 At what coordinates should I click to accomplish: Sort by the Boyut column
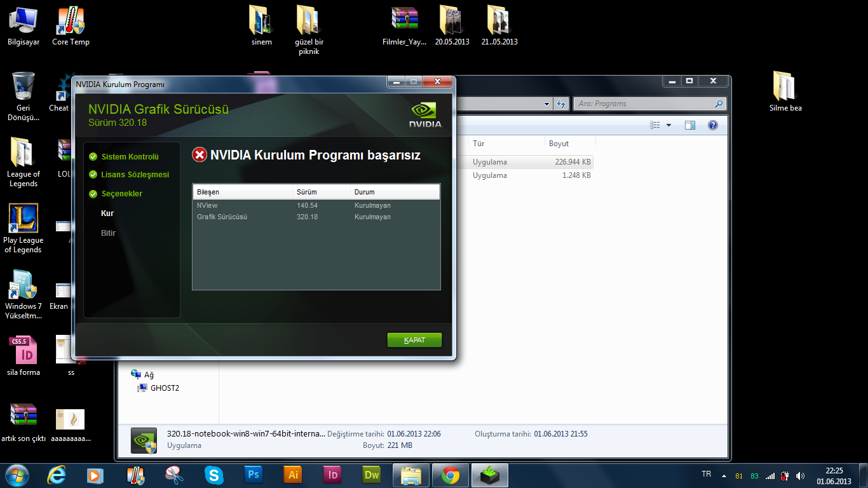click(x=569, y=144)
